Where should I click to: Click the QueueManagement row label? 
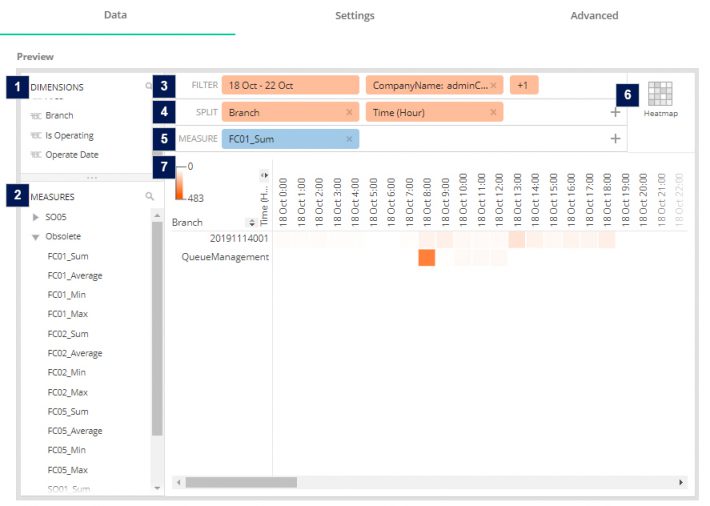225,257
